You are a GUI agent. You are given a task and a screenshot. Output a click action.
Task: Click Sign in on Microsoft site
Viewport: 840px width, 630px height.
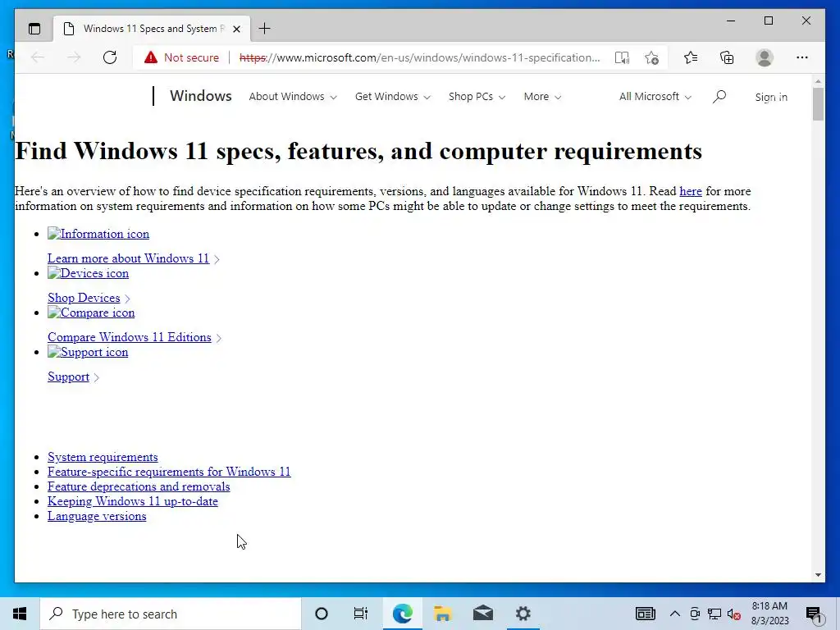pos(771,97)
